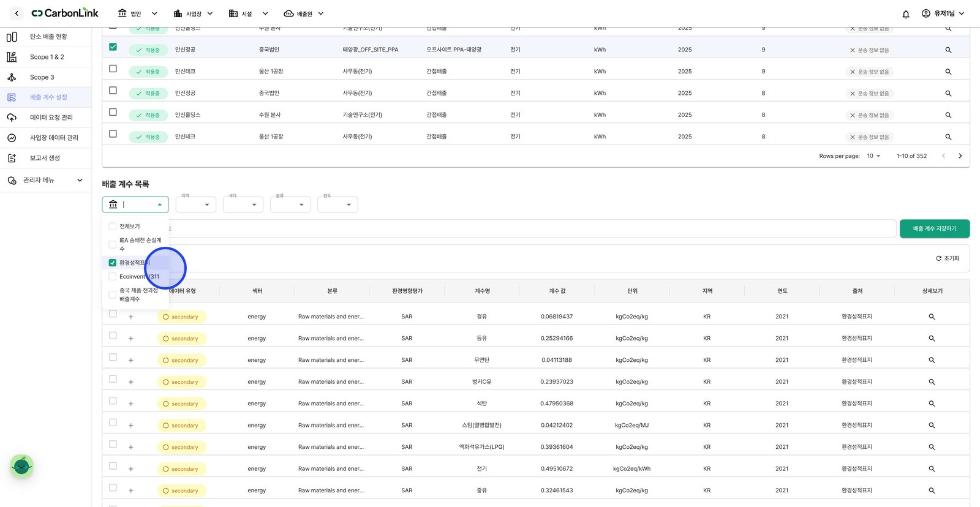Check the 전체보기 option
980x507 pixels.
(113, 227)
